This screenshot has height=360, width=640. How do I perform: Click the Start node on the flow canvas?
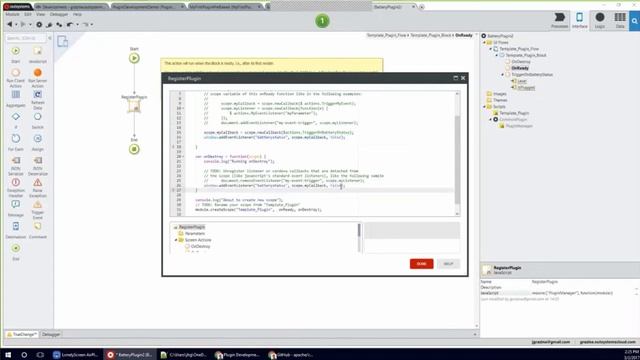[134, 58]
